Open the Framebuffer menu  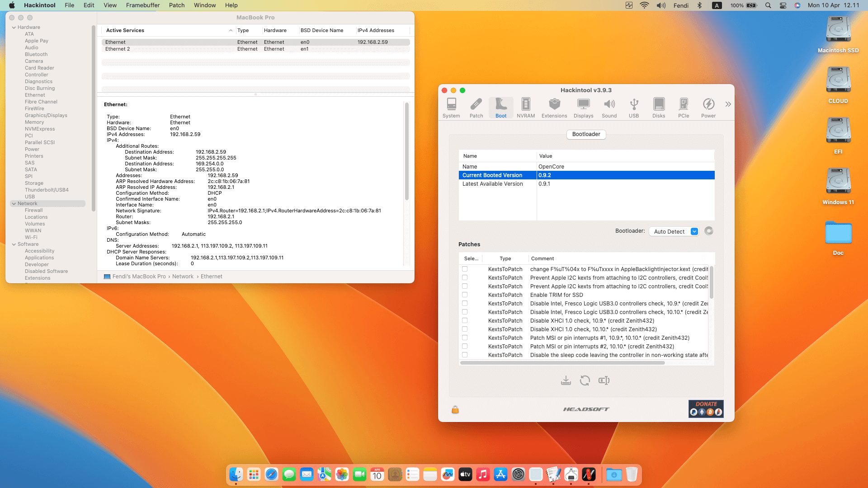coord(143,5)
